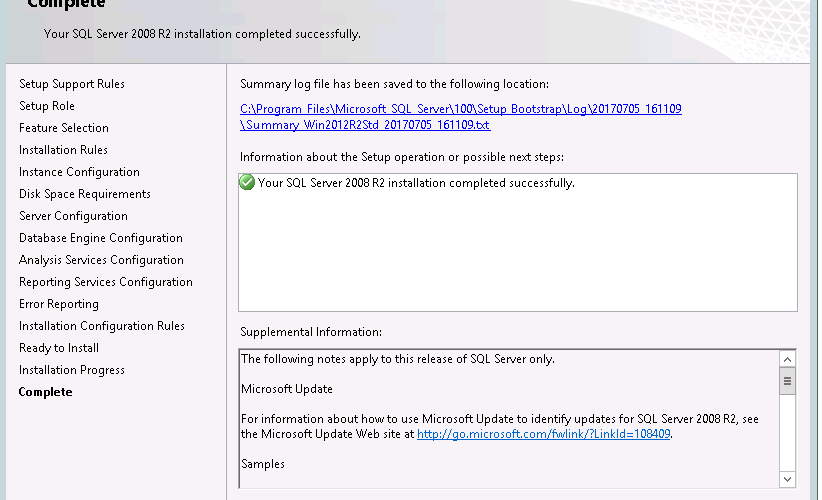Select the Analysis Services Configuration step
The width and height of the screenshot is (822, 500).
pyautogui.click(x=101, y=260)
